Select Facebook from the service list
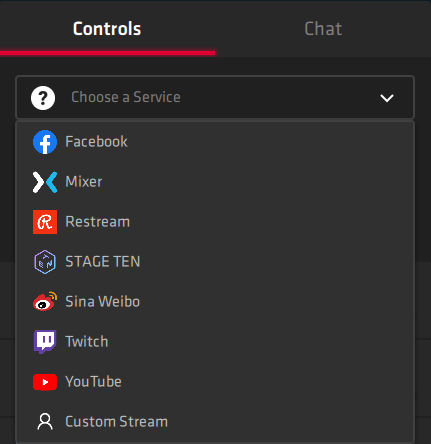 pyautogui.click(x=215, y=142)
